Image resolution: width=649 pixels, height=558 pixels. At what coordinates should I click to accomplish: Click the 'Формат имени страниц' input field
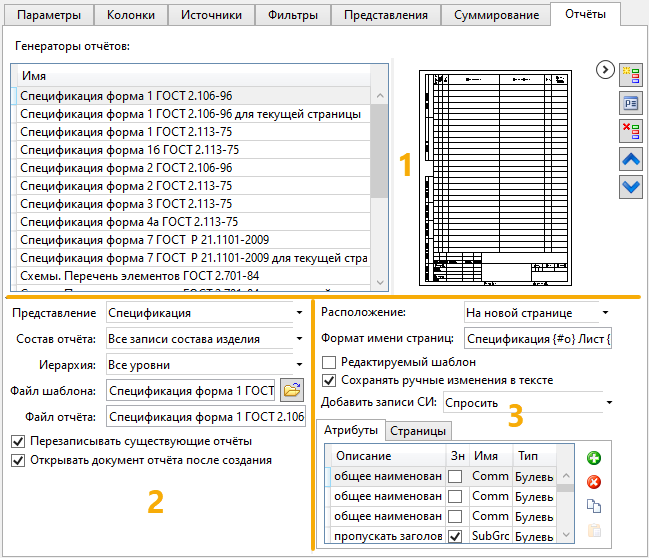click(x=538, y=338)
